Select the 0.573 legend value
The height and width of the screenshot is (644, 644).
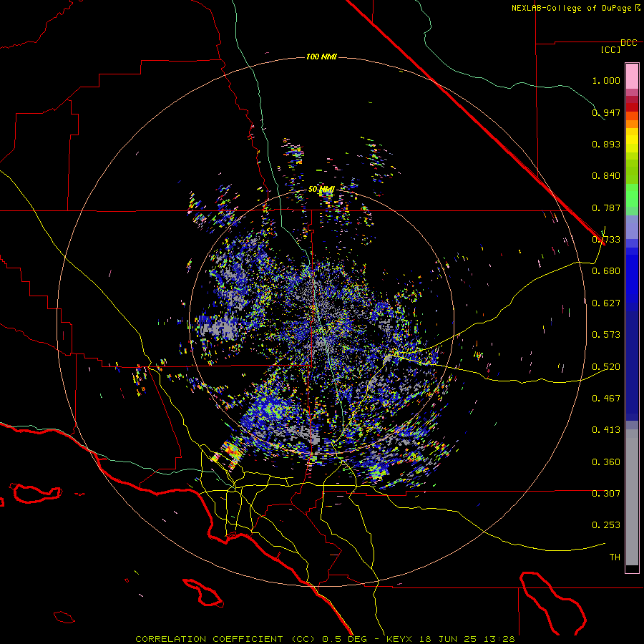606,335
